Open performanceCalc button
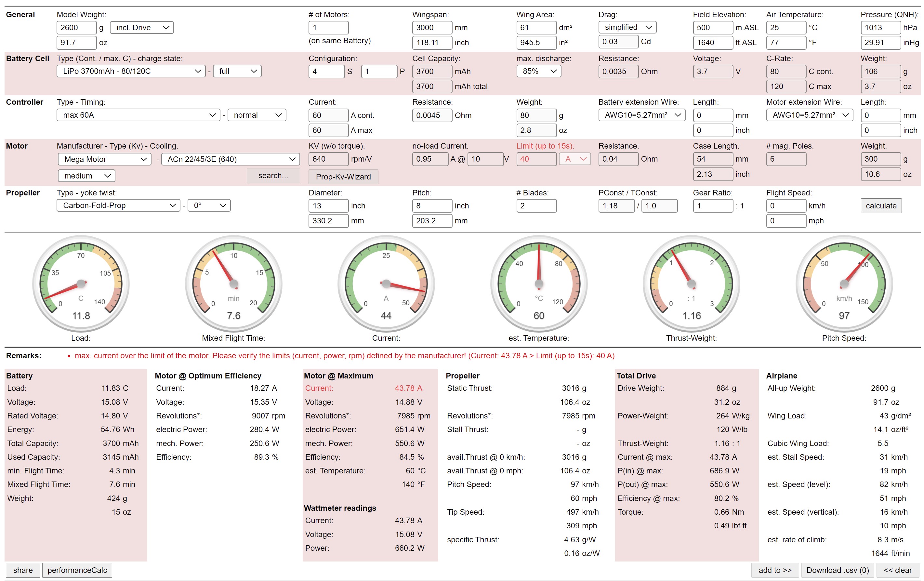Viewport: 924px width, 581px height. click(x=77, y=570)
